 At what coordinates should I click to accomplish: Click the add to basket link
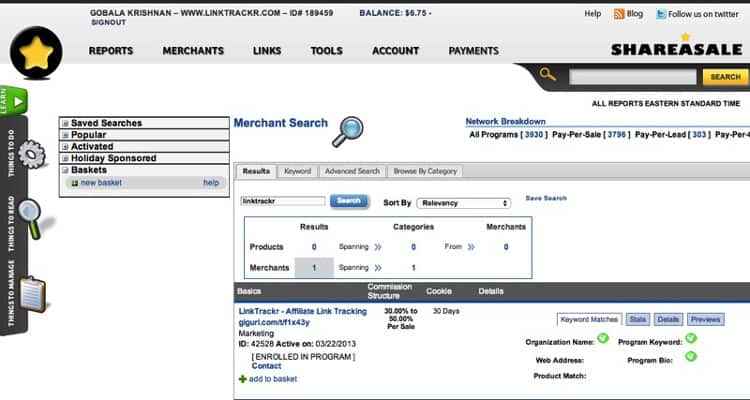[273, 379]
